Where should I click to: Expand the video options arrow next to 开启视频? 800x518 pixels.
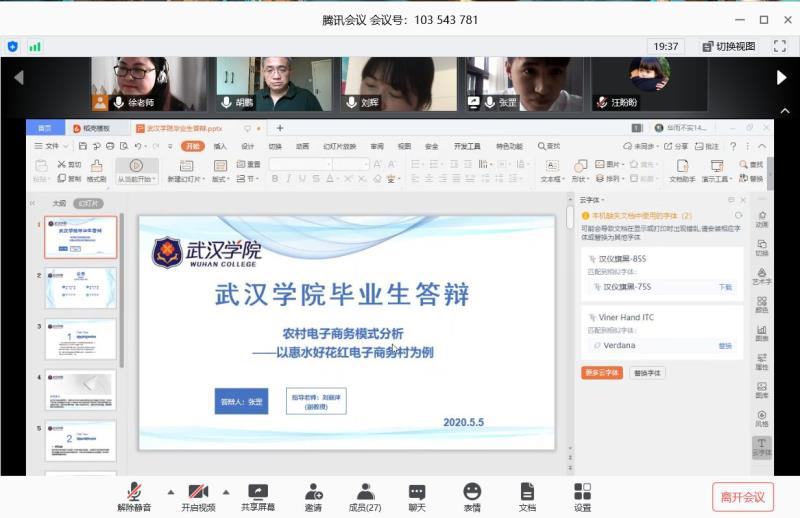coord(226,491)
